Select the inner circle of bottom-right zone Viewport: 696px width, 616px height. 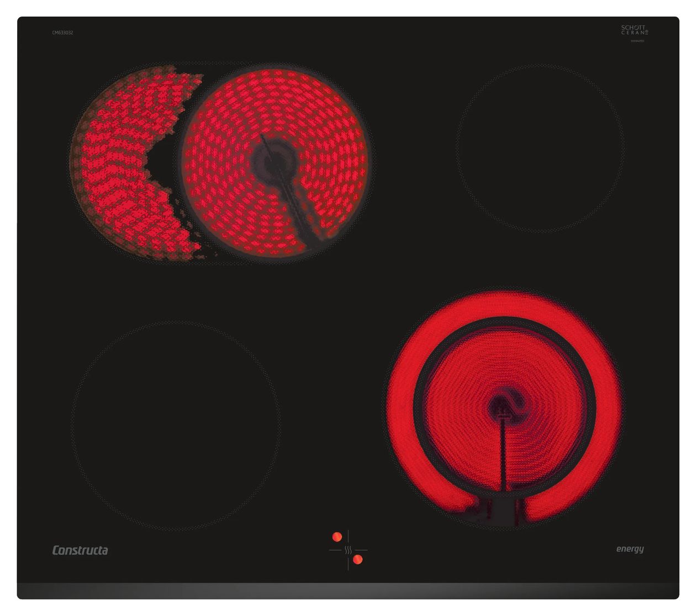tap(504, 407)
